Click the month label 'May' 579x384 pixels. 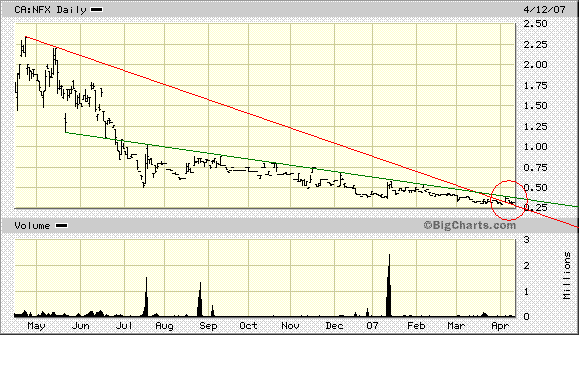click(x=36, y=326)
